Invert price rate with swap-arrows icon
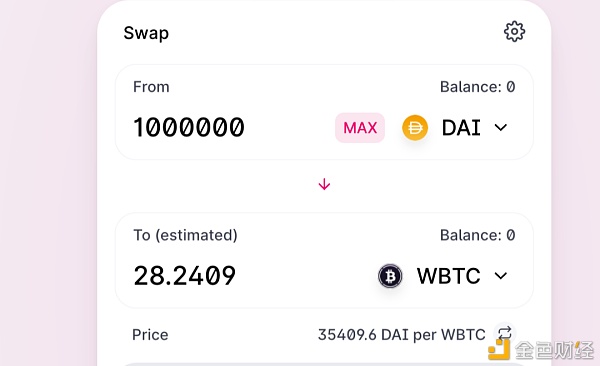The height and width of the screenshot is (366, 600). pyautogui.click(x=505, y=333)
